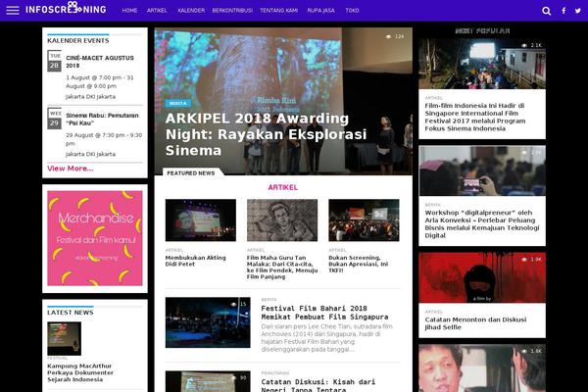
Task: Open Bukan Screening, Bukan Apresiasi thumbnail
Action: (364, 220)
